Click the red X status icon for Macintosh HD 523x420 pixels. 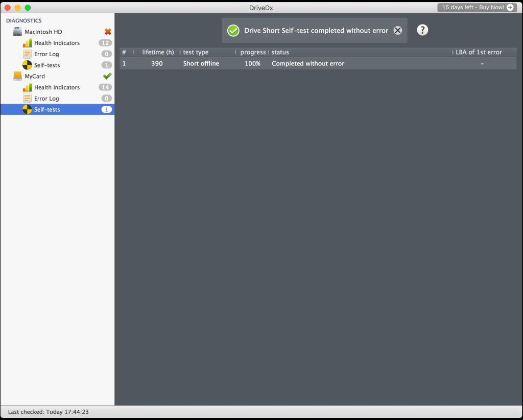[108, 32]
